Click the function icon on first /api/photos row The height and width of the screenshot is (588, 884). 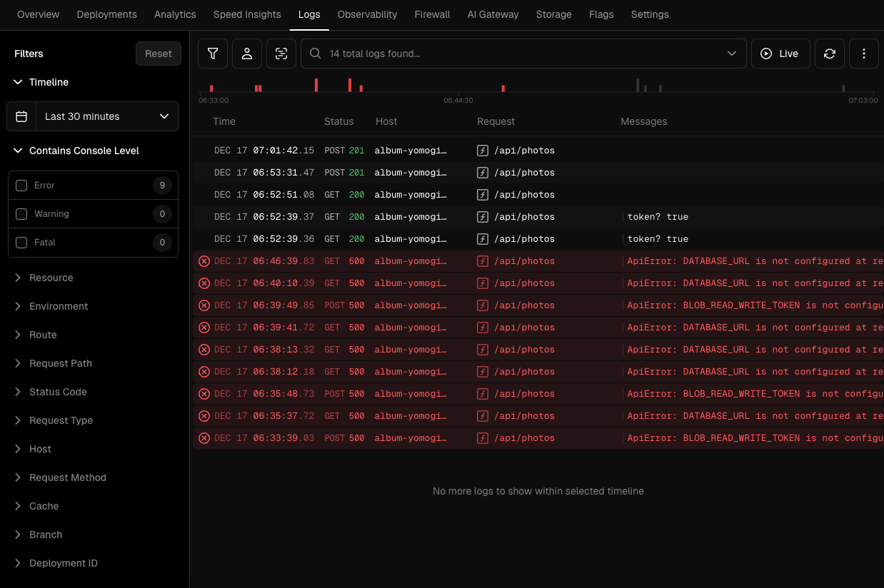click(482, 150)
